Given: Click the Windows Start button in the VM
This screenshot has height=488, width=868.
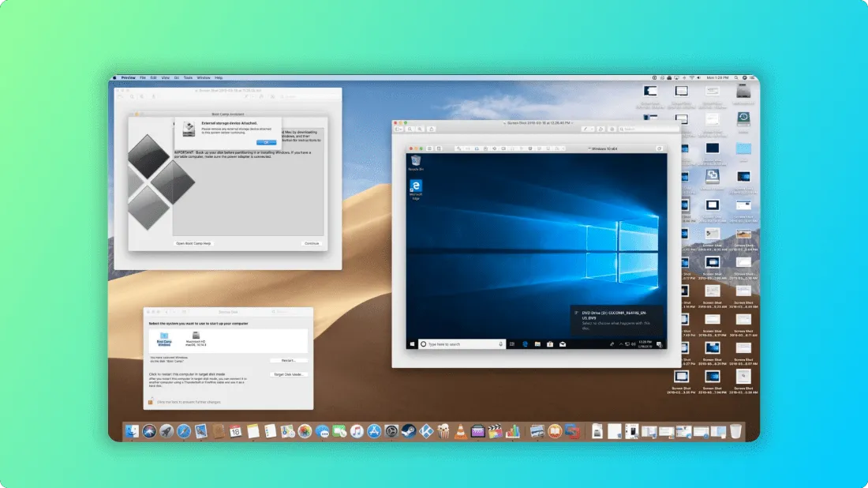Looking at the screenshot, I should pos(413,344).
